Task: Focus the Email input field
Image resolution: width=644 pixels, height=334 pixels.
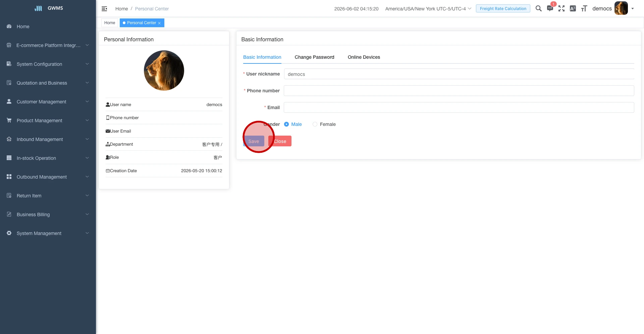Action: (x=459, y=107)
